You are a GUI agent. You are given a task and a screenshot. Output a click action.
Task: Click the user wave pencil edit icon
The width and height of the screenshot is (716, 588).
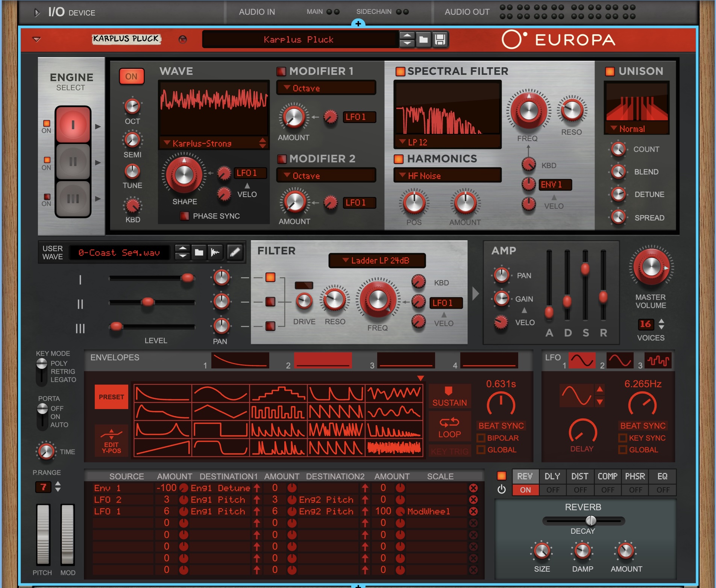[x=235, y=252]
